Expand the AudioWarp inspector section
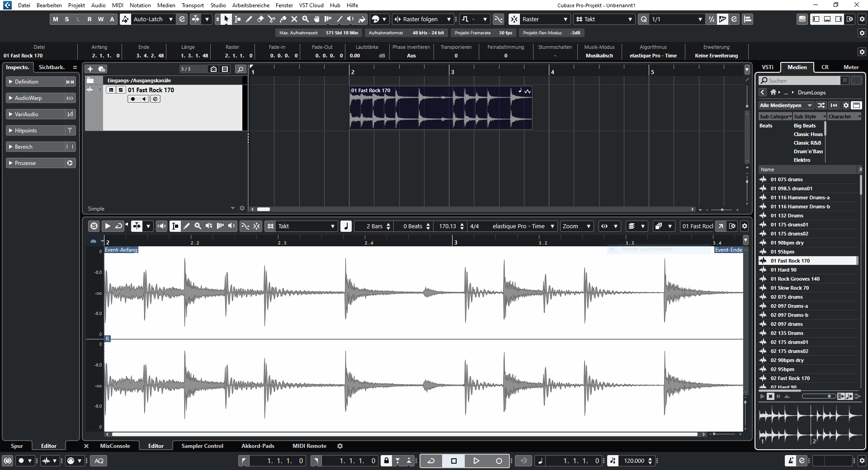 pos(36,98)
